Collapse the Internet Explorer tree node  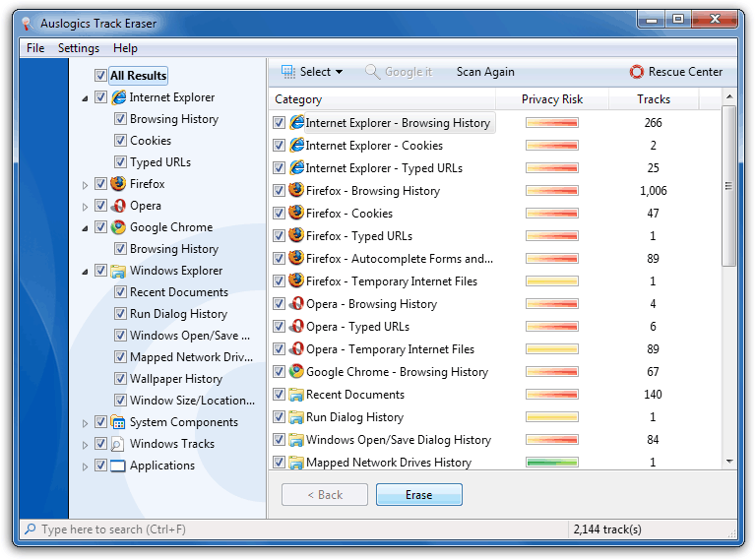pos(85,98)
